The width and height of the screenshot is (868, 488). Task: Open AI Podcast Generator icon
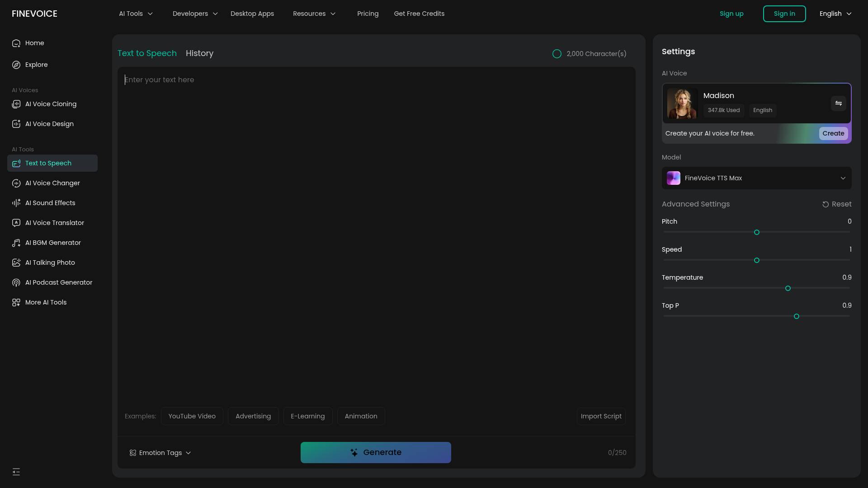click(16, 283)
